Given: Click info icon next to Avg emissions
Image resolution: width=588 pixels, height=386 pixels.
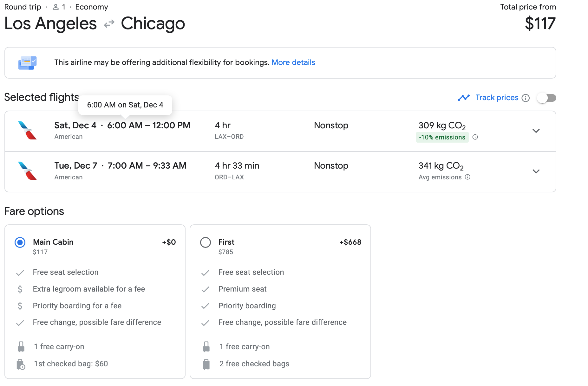Looking at the screenshot, I should pos(467,177).
